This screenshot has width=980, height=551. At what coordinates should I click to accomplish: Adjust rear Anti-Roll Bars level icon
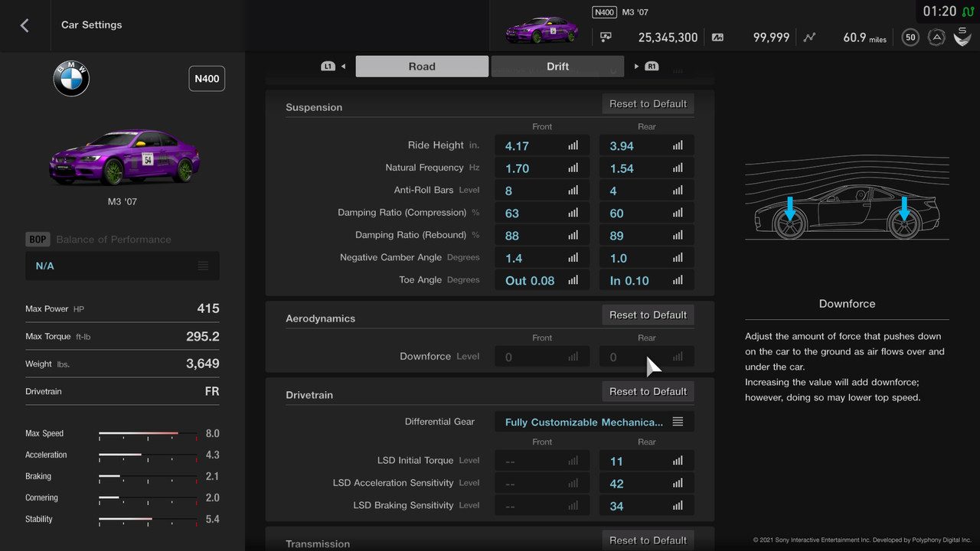coord(678,190)
